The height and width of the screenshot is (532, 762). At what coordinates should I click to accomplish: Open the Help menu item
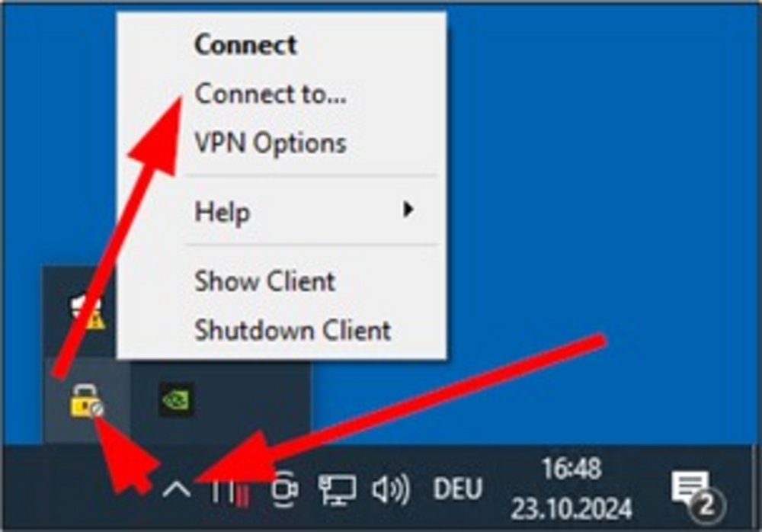coord(222,212)
